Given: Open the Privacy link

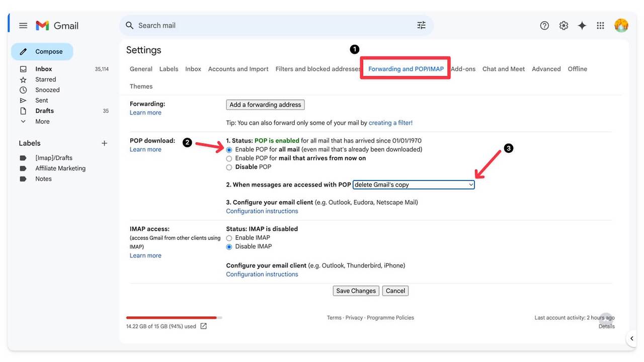Looking at the screenshot, I should click(x=354, y=318).
